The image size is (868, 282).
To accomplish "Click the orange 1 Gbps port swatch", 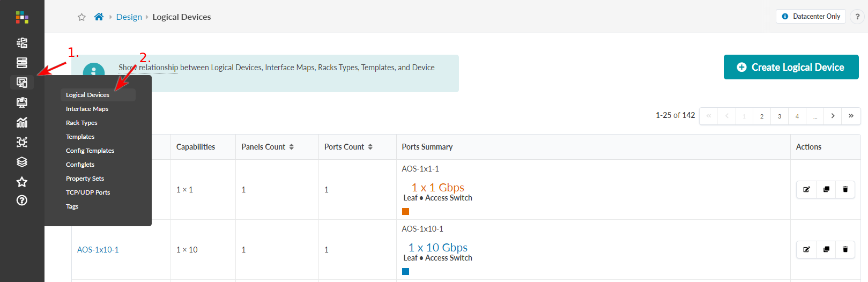I will [x=405, y=212].
